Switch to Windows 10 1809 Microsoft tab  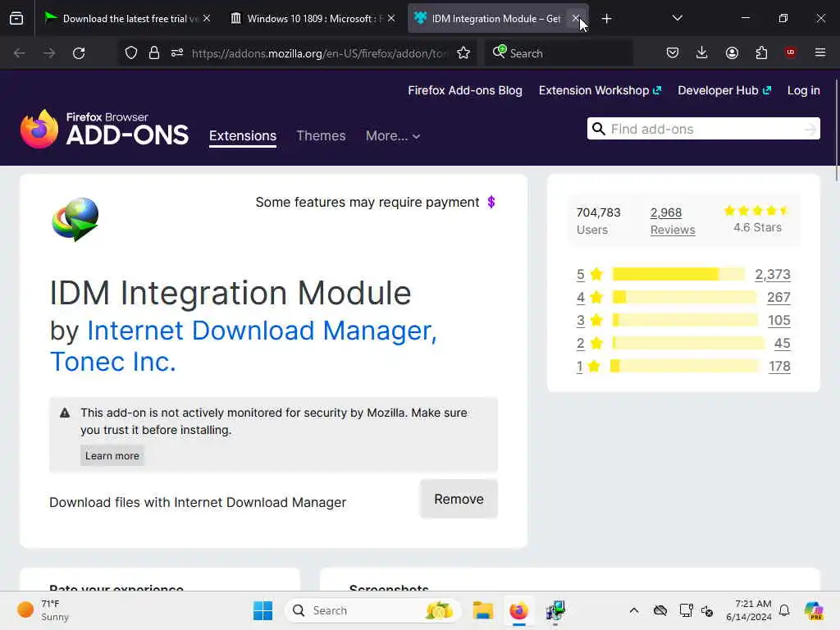pos(313,19)
